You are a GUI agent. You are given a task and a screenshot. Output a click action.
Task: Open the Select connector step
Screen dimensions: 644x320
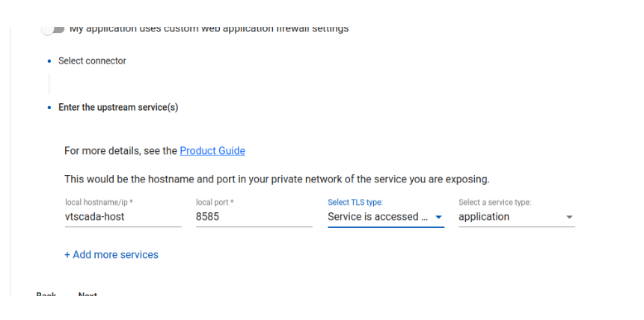pos(92,61)
